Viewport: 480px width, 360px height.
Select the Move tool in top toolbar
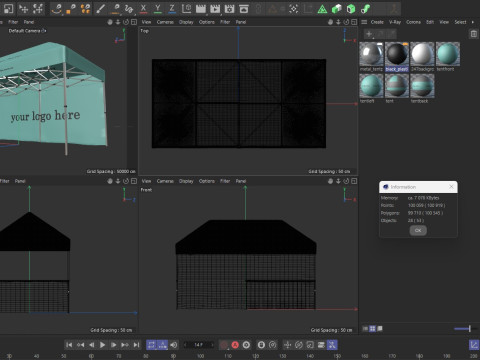[24, 9]
